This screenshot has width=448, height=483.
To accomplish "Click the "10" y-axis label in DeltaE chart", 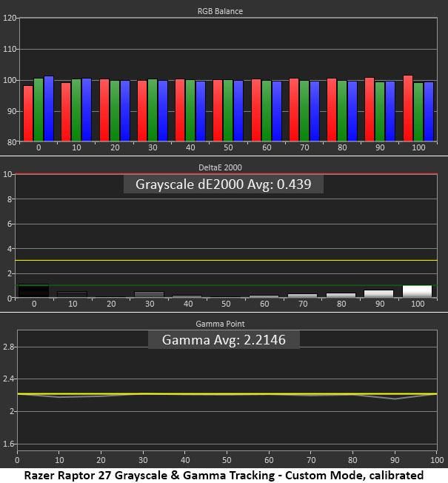I will point(7,174).
